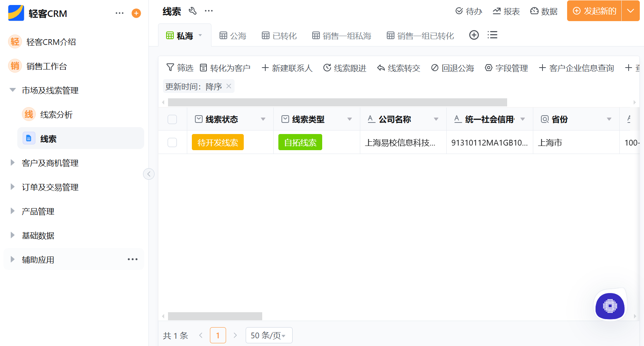Open the 线索状态 column filter dropdown
644x346 pixels.
click(263, 119)
